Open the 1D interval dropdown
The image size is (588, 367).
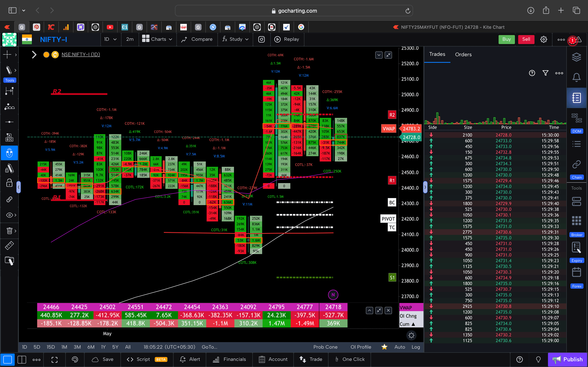[110, 39]
